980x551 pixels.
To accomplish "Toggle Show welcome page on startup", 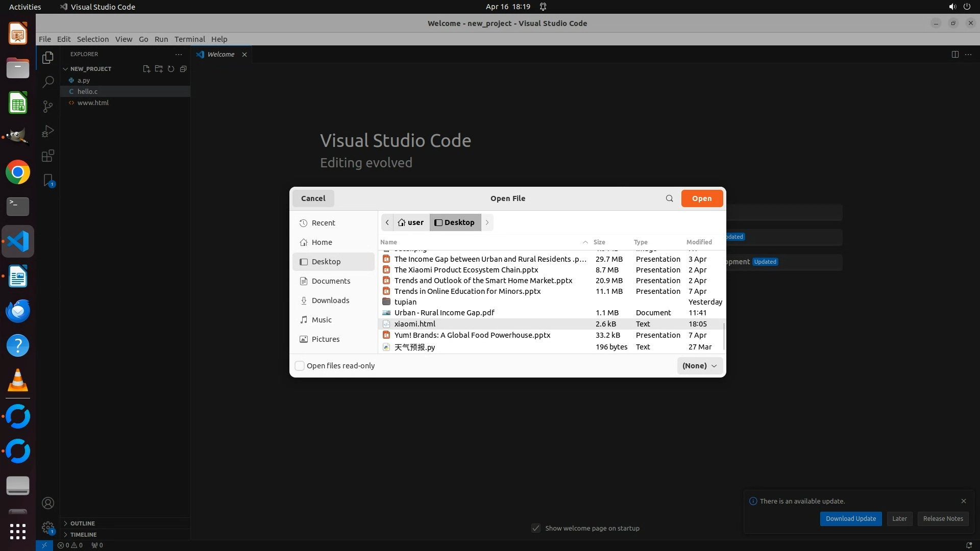I will coord(536,528).
